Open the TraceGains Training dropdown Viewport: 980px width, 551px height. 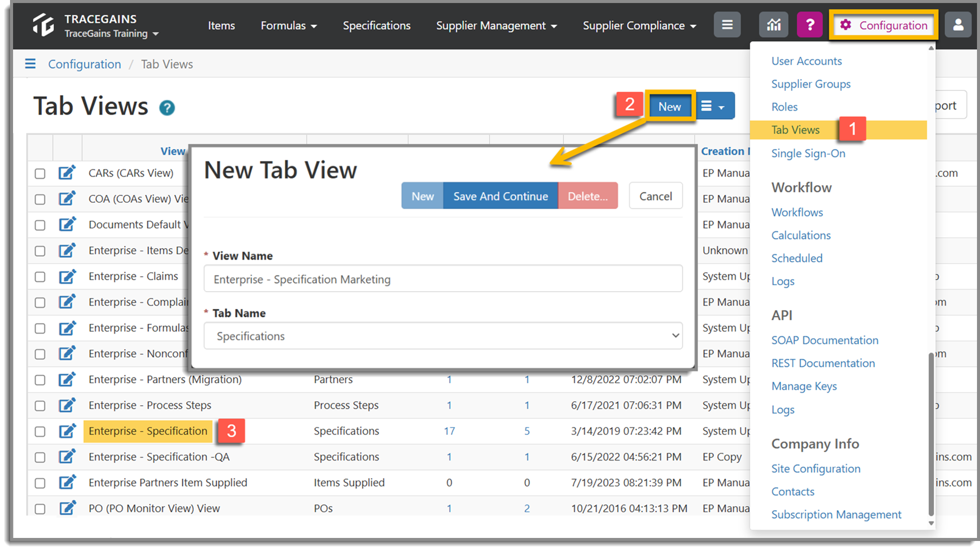click(111, 34)
